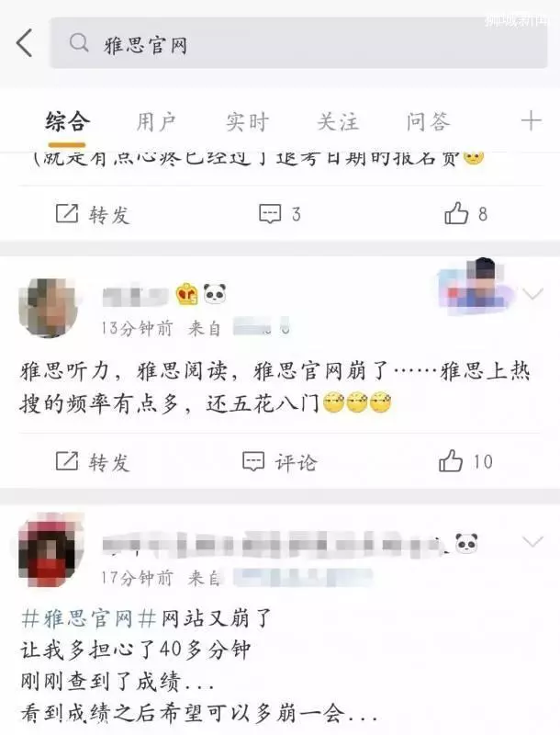The height and width of the screenshot is (735, 560).
Task: Expand options chevron on 13分钟前 post
Action: pos(532,294)
